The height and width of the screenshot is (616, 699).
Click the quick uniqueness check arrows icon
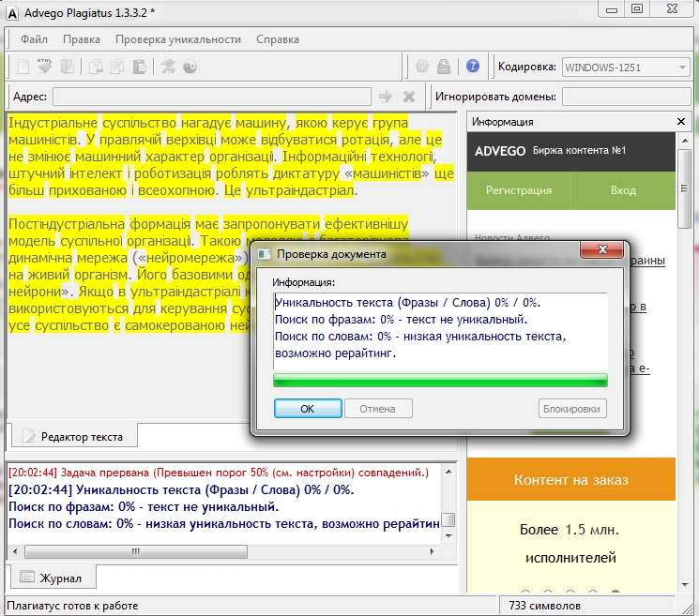[x=168, y=67]
